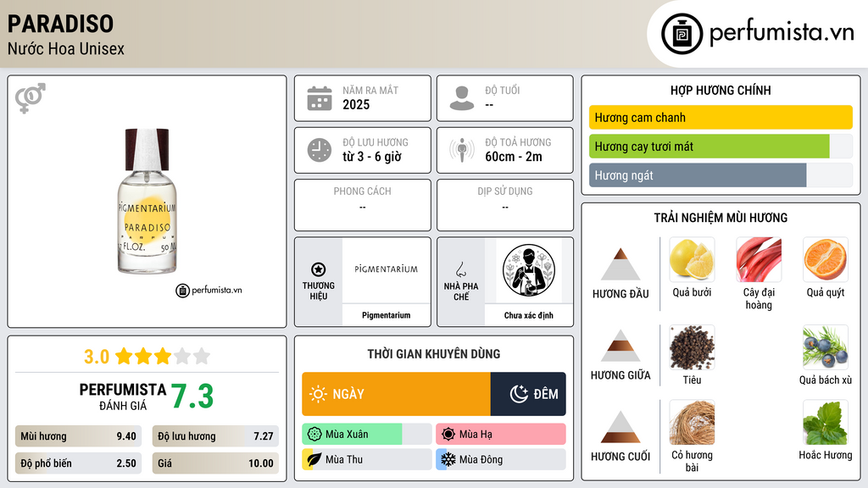This screenshot has height=488, width=868.
Task: Click the dark Đêm time bar
Action: (x=528, y=394)
